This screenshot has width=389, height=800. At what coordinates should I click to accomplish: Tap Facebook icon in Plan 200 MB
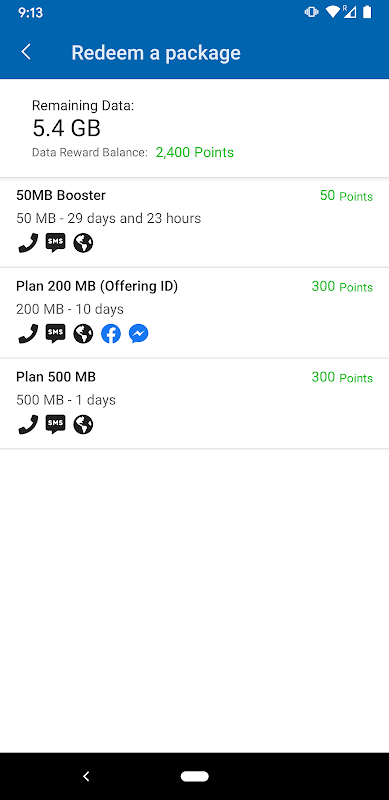pos(111,334)
